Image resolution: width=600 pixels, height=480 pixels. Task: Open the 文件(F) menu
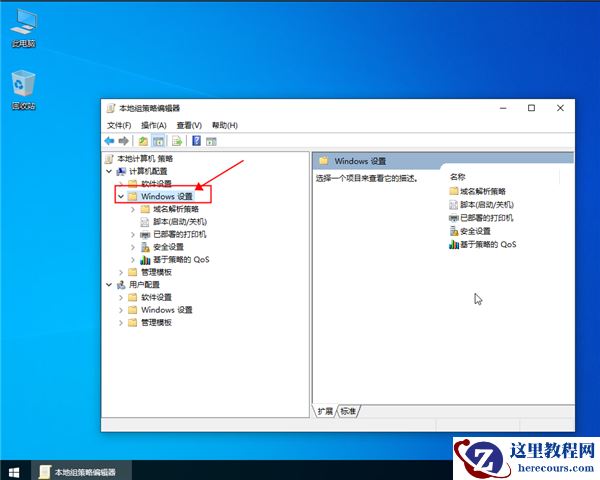[x=119, y=125]
